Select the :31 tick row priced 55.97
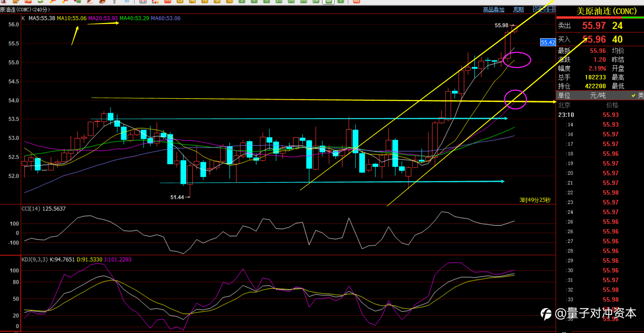The height and width of the screenshot is (333, 644). point(600,280)
